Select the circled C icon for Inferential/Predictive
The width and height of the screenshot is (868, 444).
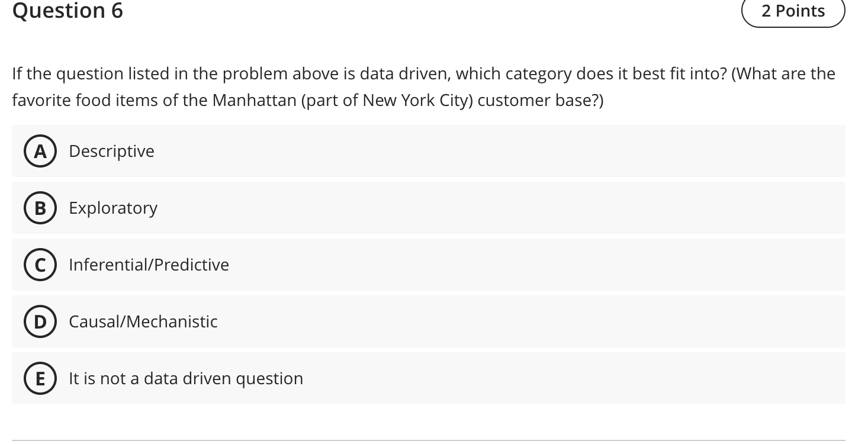[x=40, y=265]
